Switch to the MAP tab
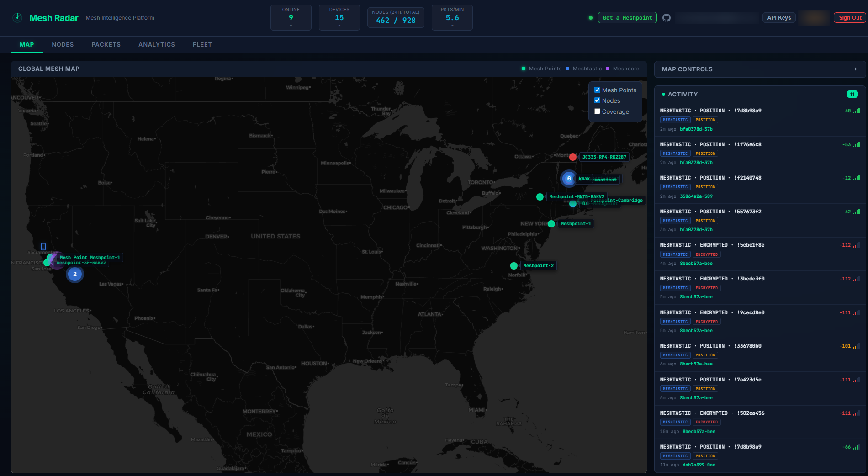The width and height of the screenshot is (868, 476). (27, 44)
